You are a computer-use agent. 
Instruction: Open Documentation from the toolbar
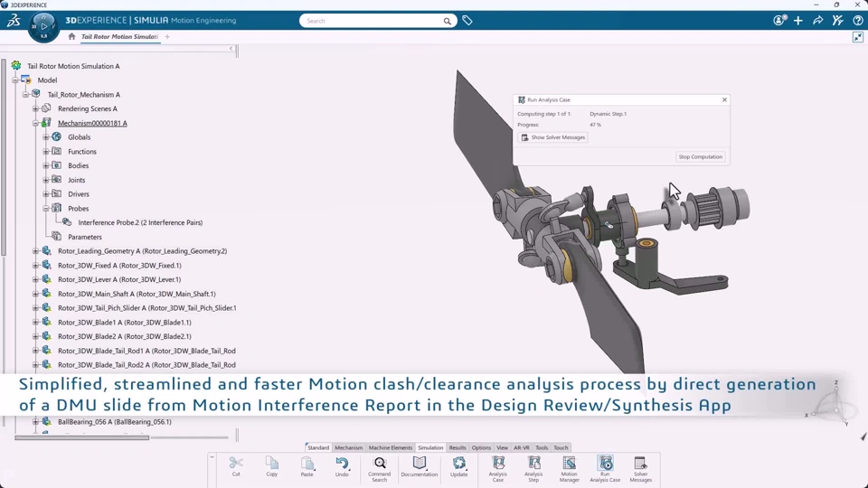[419, 466]
